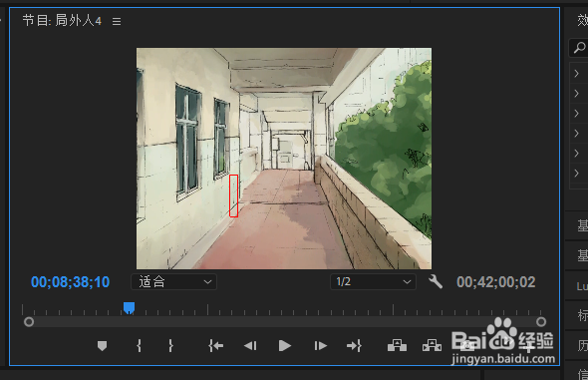Open the Lu(metri) panel tab at right

click(582, 286)
